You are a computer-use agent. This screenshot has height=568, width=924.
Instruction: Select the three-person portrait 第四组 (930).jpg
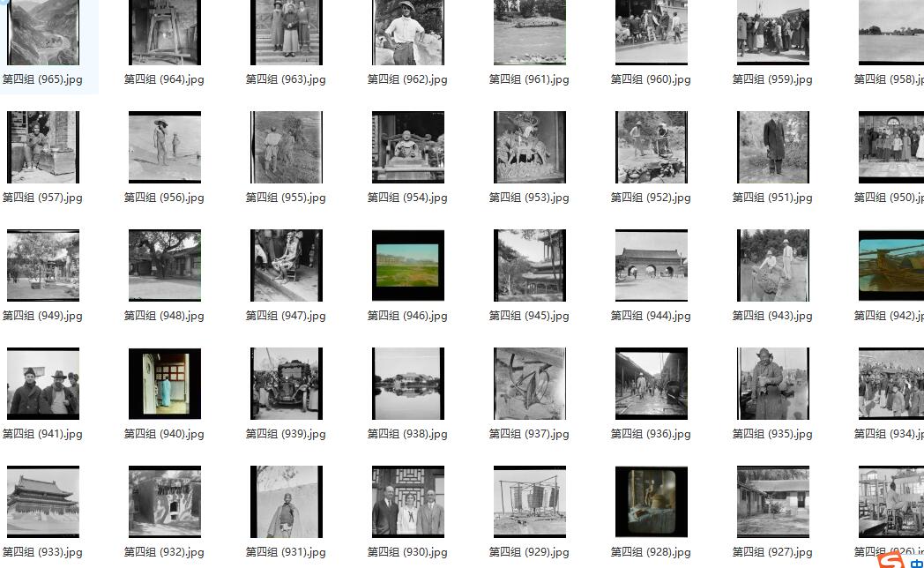[x=408, y=502]
